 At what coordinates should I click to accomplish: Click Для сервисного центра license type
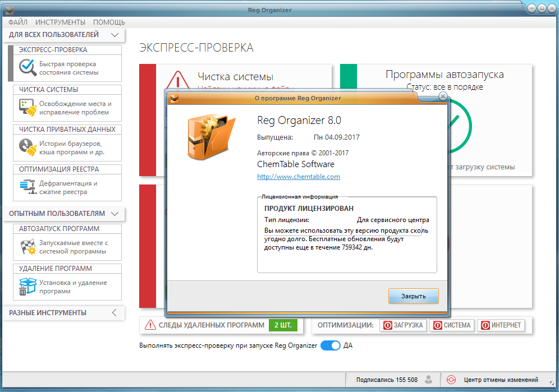(393, 220)
